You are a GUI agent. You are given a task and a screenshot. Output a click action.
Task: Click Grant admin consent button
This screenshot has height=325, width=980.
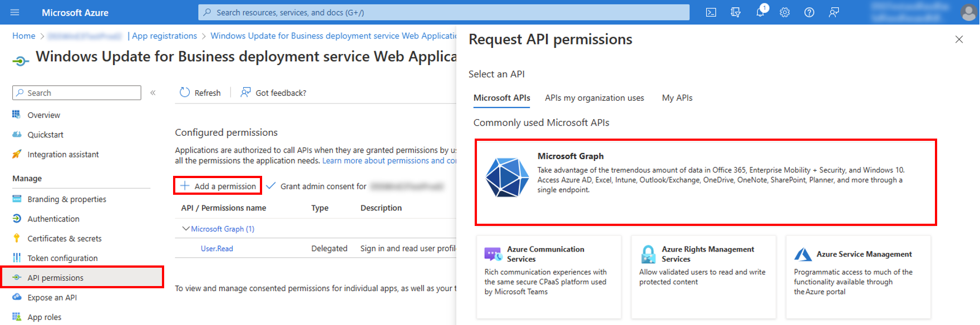click(x=355, y=186)
